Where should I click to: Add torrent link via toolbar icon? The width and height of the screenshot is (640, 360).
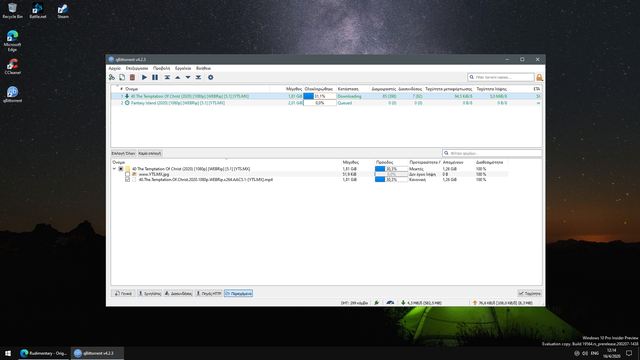coord(112,77)
